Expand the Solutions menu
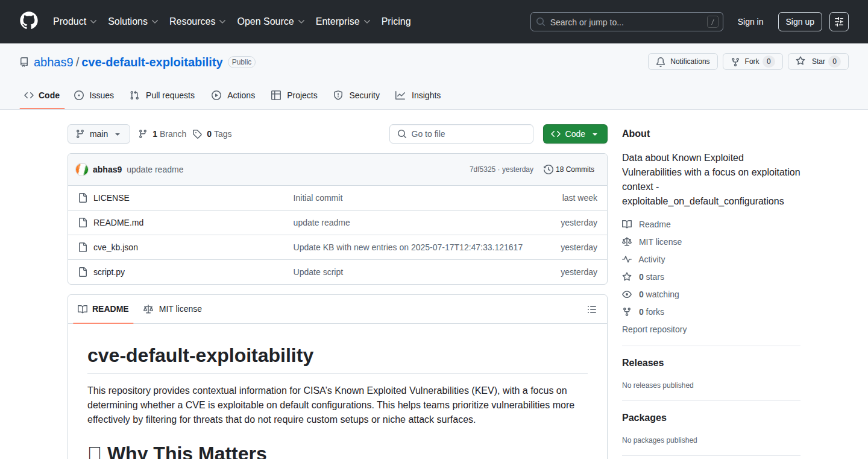 pos(133,22)
